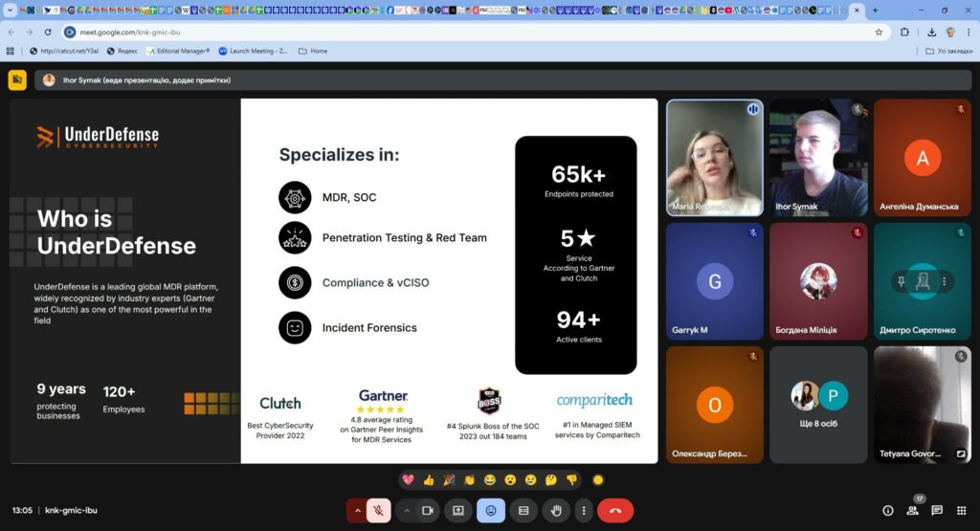This screenshot has height=531, width=980.
Task: Pick the yellow reaction skin tone circle
Action: click(x=598, y=479)
